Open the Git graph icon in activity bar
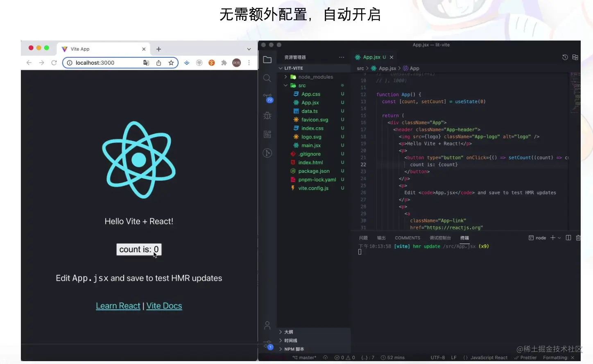Image resolution: width=593 pixels, height=364 pixels. pyautogui.click(x=267, y=153)
